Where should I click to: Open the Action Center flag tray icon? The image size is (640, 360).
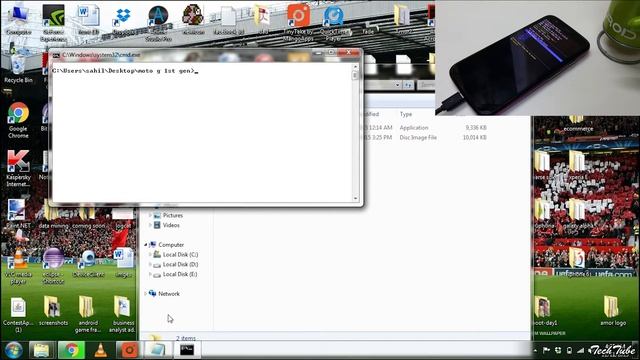(546, 350)
